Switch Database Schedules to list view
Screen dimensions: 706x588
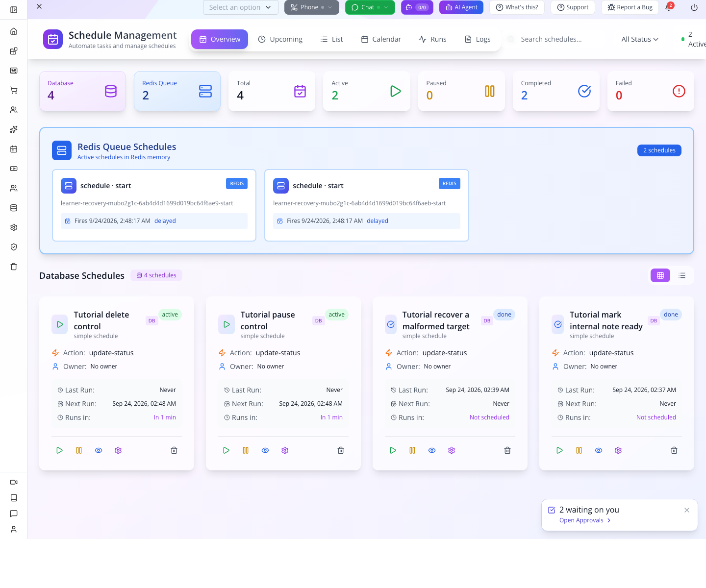[x=682, y=275]
